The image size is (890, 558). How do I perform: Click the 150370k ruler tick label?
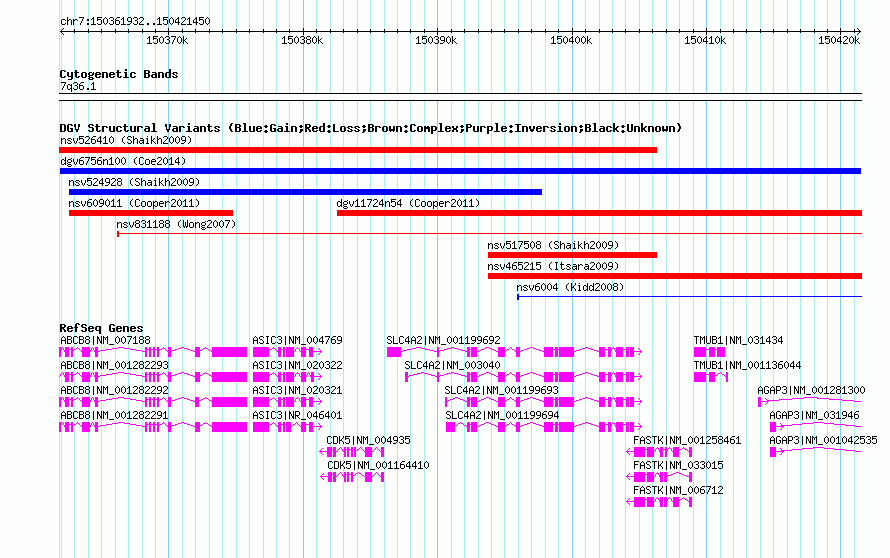click(167, 41)
